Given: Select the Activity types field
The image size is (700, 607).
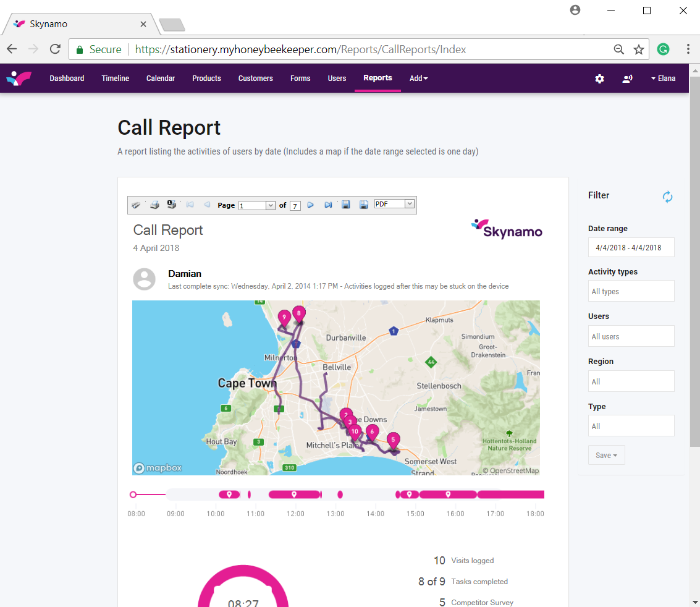Looking at the screenshot, I should point(631,291).
